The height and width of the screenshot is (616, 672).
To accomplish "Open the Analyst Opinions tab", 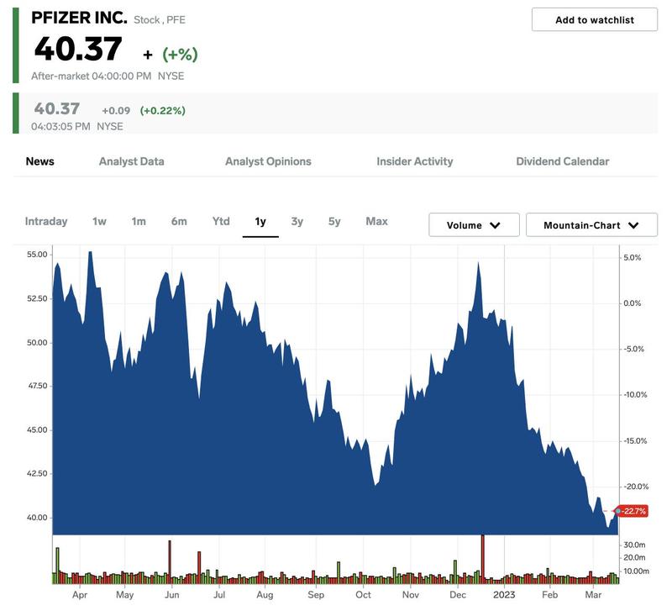I will pyautogui.click(x=268, y=161).
